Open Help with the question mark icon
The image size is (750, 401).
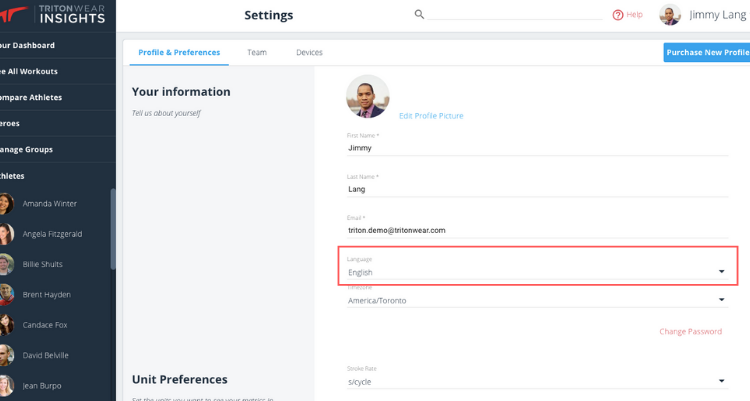tap(618, 15)
